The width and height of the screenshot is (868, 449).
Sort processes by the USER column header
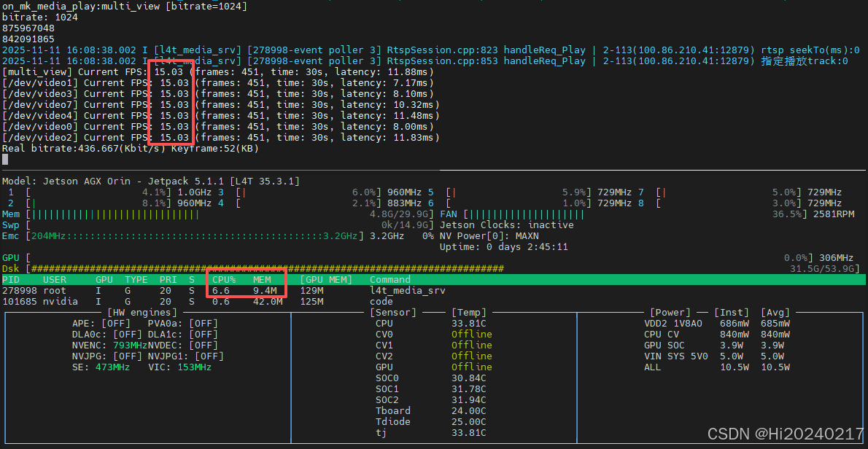pos(54,280)
